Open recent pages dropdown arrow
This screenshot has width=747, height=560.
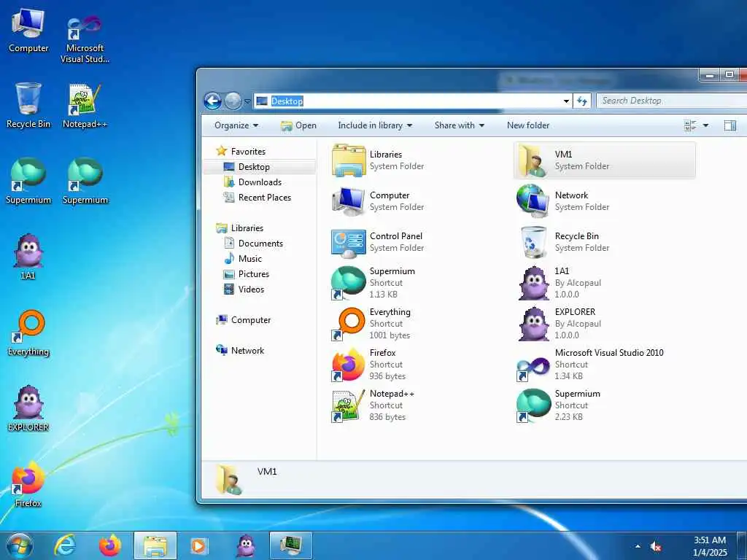tap(247, 101)
